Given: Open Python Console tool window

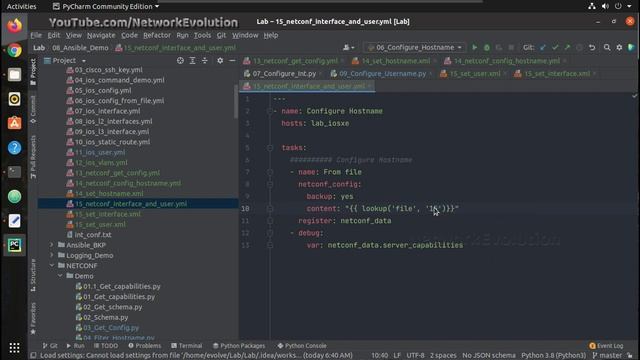Looking at the screenshot, I should click(302, 346).
